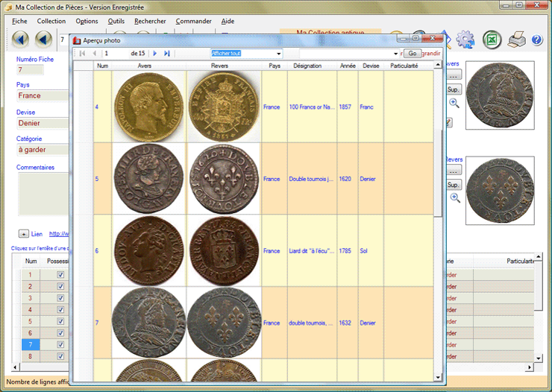The width and height of the screenshot is (552, 392).
Task: Click the Louis XVI avers image in row 6
Action: click(149, 250)
